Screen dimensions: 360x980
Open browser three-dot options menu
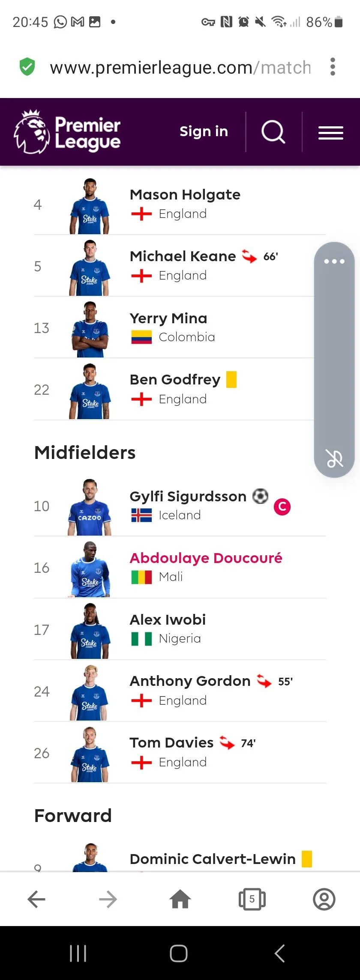tap(333, 67)
